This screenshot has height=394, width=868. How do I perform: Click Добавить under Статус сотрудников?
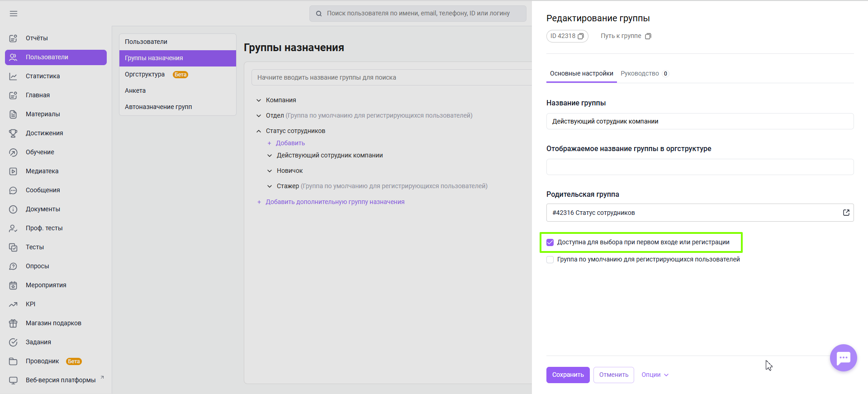(286, 143)
